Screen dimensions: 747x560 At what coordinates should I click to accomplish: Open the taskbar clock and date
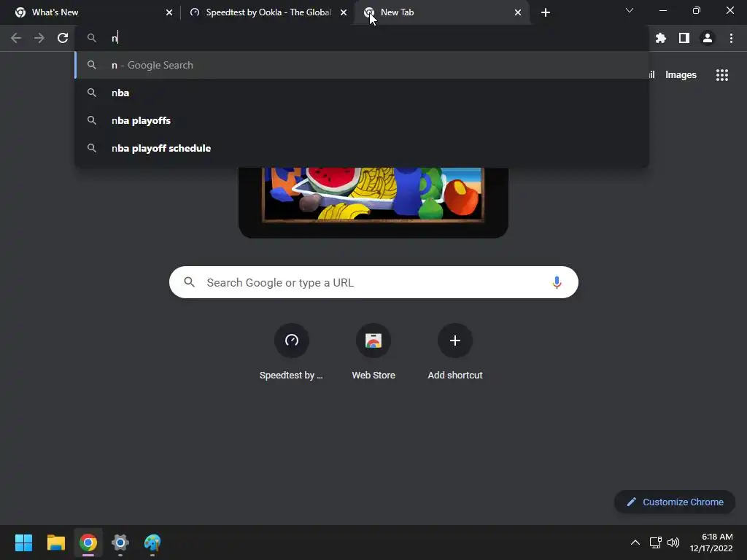point(711,542)
